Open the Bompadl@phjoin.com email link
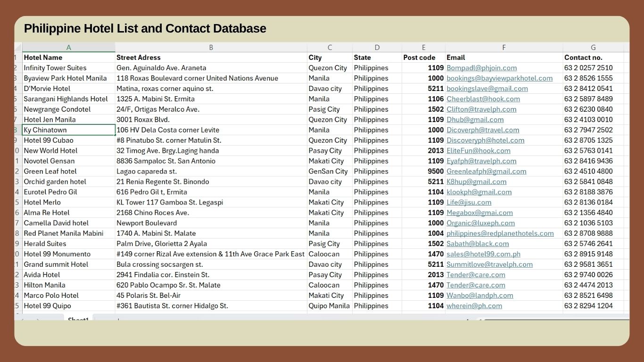 click(482, 68)
